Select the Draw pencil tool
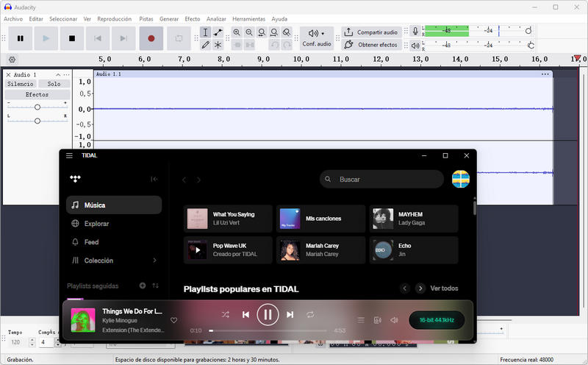Screen dimensions: 588x365 click(x=205, y=45)
